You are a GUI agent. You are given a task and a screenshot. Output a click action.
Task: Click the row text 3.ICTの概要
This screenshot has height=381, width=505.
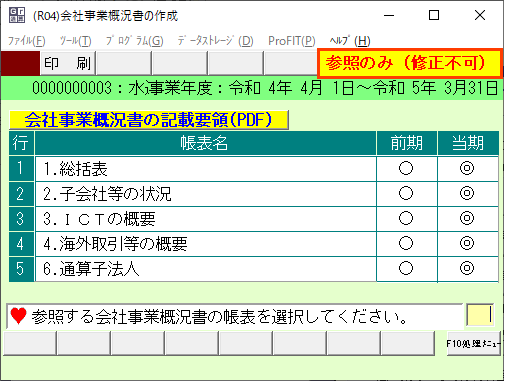coord(99,219)
